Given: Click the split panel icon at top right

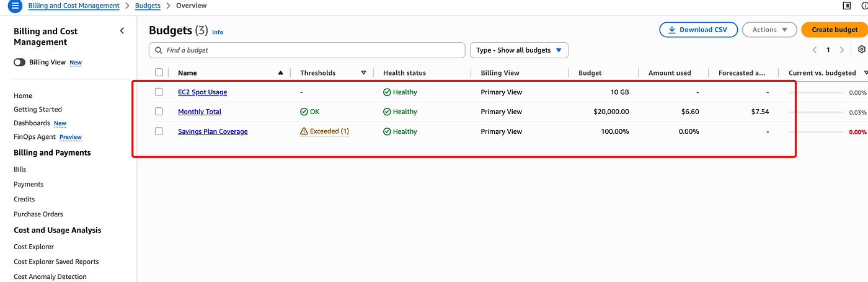Looking at the screenshot, I should click(847, 6).
